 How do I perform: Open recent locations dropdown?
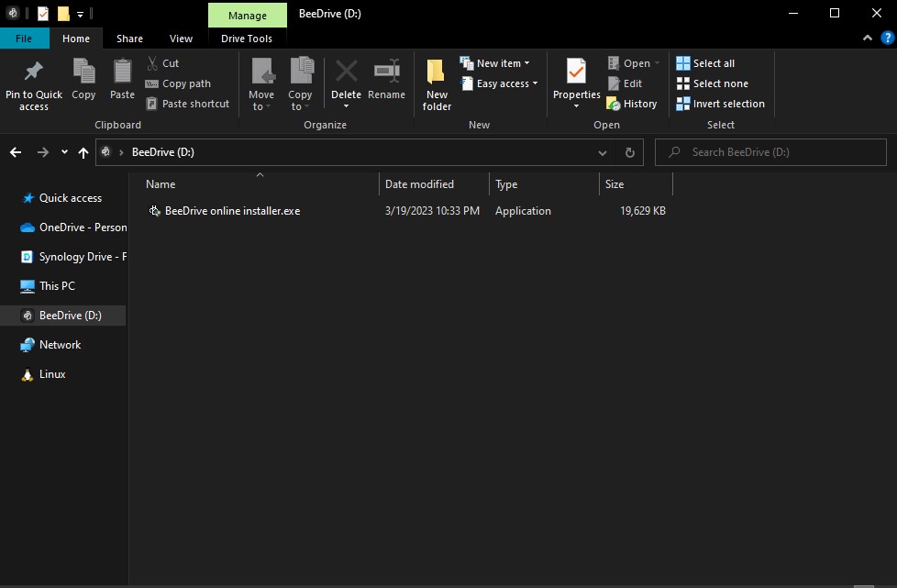[x=64, y=152]
